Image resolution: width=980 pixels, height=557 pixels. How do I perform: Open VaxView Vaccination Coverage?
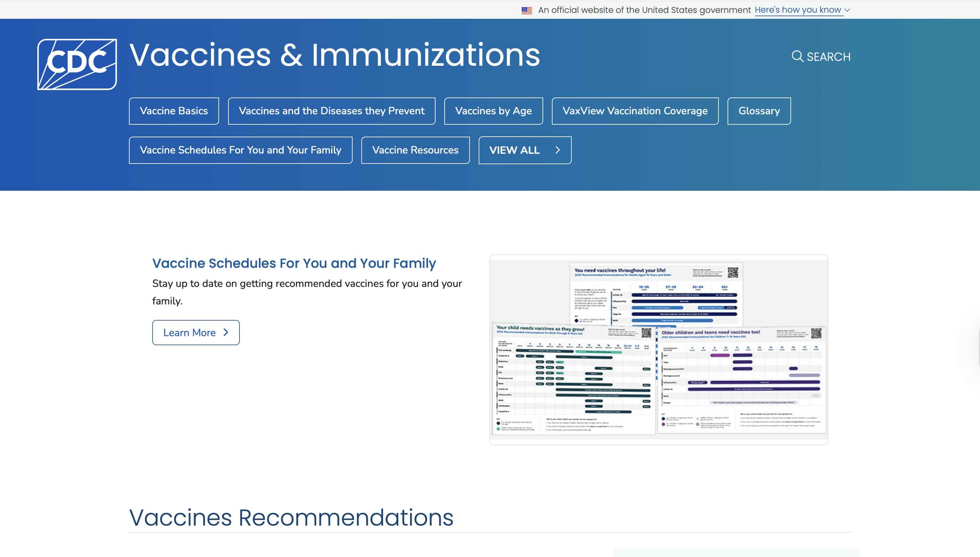point(635,111)
